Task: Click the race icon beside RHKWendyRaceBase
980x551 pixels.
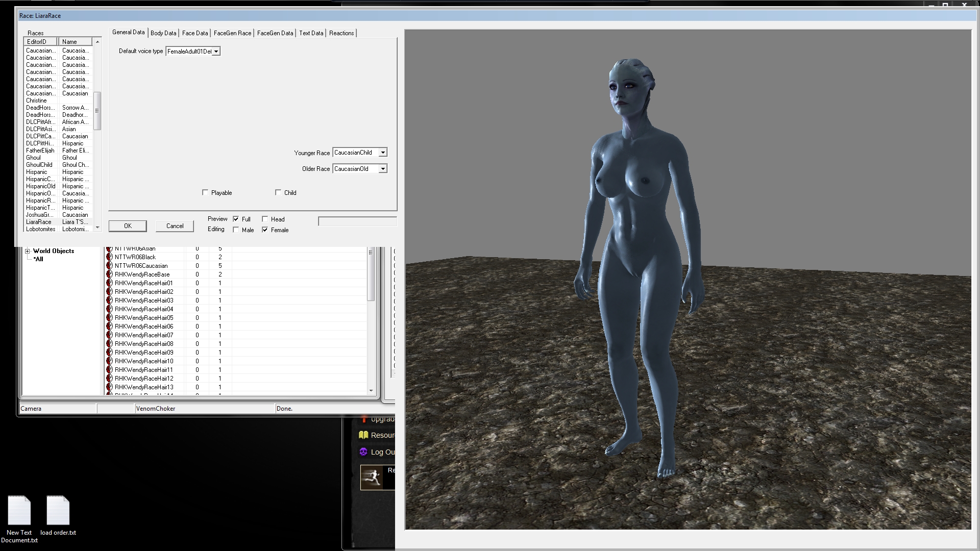Action: [109, 274]
